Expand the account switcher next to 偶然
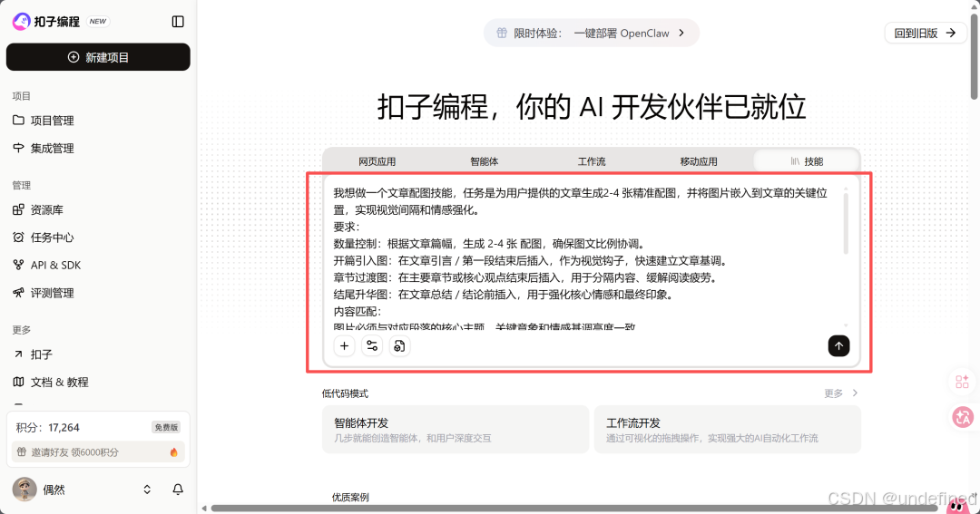 [147, 490]
